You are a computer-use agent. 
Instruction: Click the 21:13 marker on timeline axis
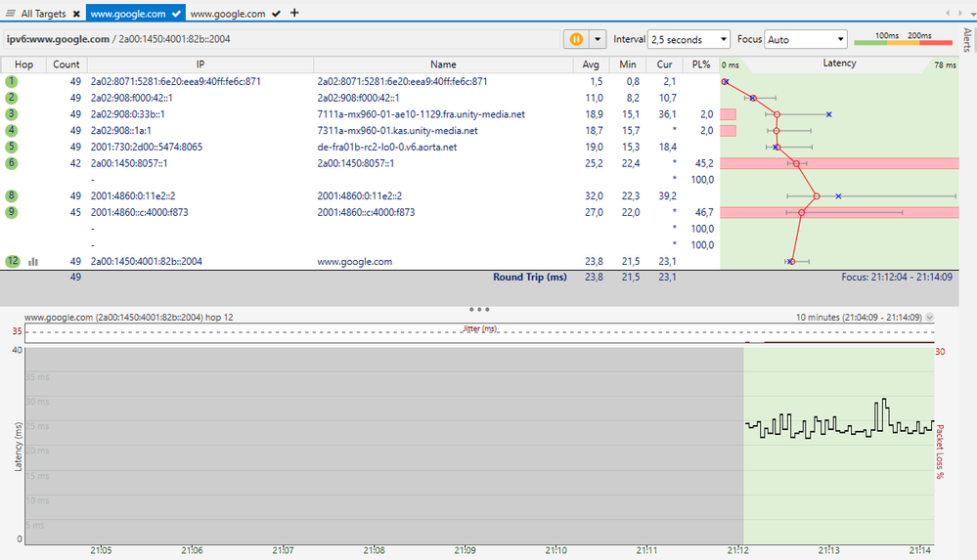(x=828, y=550)
